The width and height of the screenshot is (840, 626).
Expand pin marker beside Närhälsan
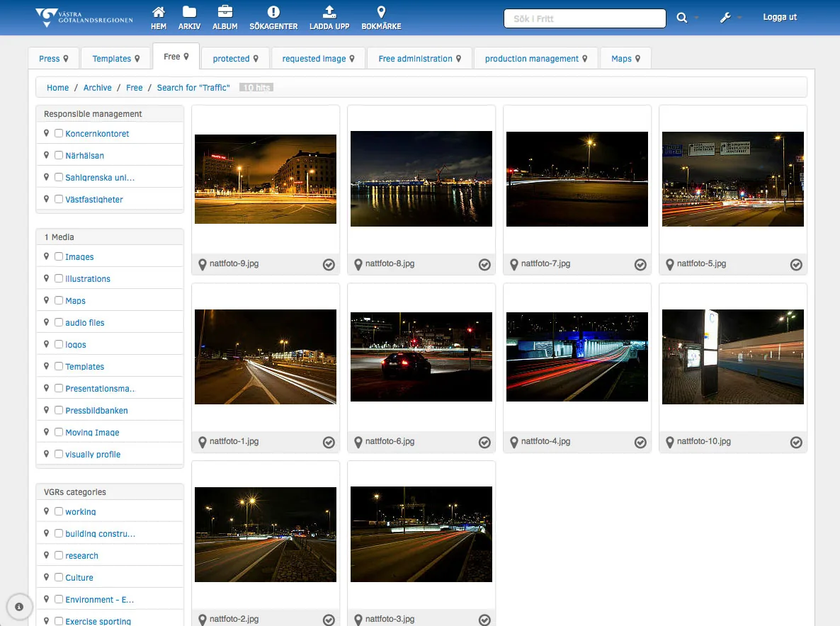(46, 155)
